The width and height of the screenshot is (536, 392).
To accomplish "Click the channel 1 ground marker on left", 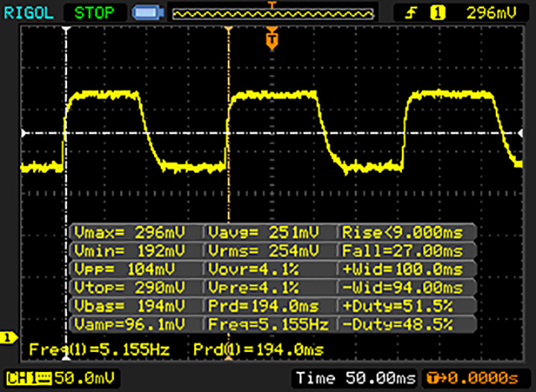I will (x=8, y=338).
